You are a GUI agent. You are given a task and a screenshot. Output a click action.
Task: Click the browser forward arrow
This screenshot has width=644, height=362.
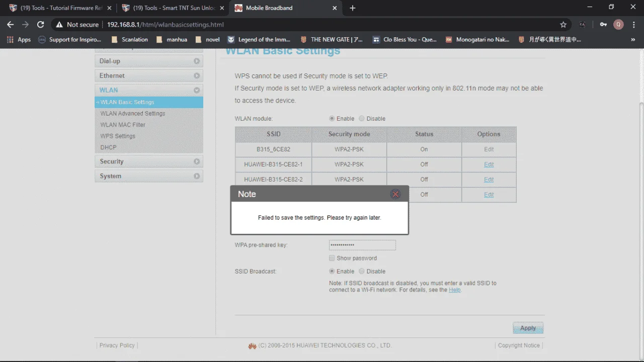coord(25,24)
